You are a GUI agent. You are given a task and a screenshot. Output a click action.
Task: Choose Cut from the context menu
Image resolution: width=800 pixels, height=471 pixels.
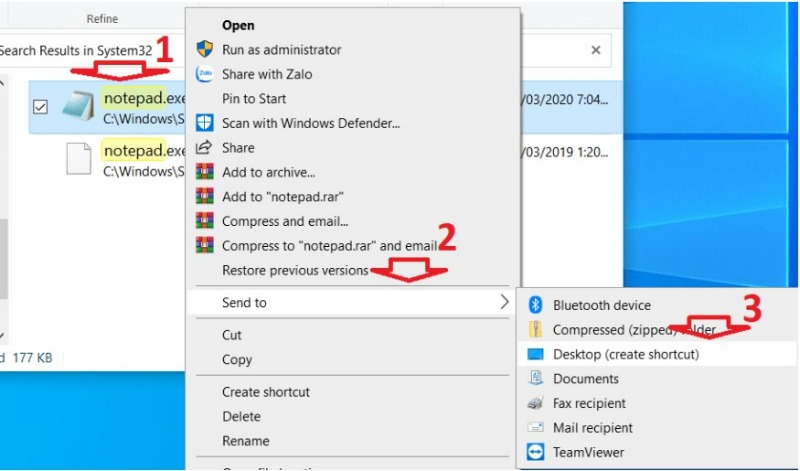232,335
